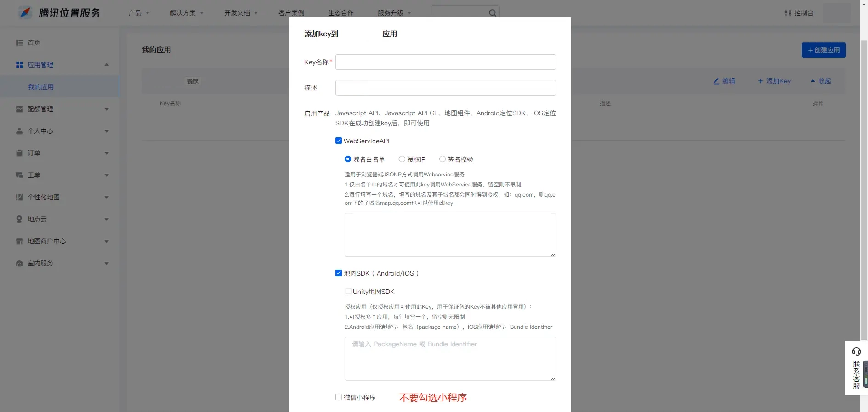Click the 配额管理 icon in sidebar
The image size is (868, 412).
19,109
